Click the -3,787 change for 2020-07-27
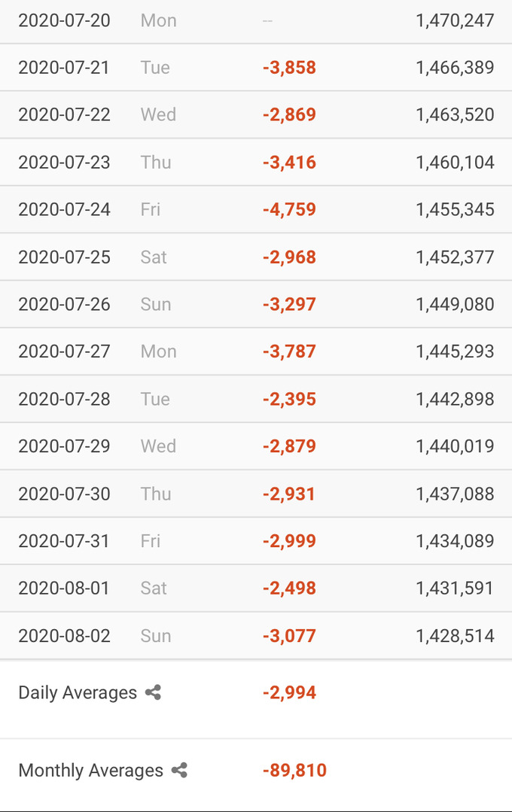 [x=289, y=351]
